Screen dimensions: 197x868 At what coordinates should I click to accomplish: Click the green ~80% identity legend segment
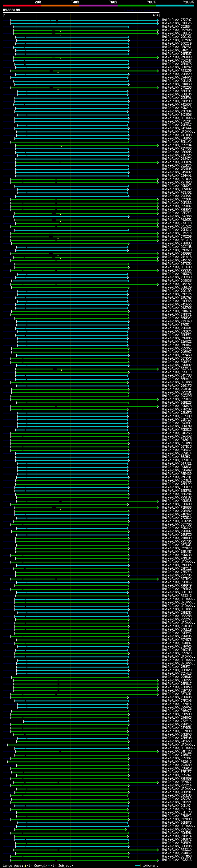(136, 6)
